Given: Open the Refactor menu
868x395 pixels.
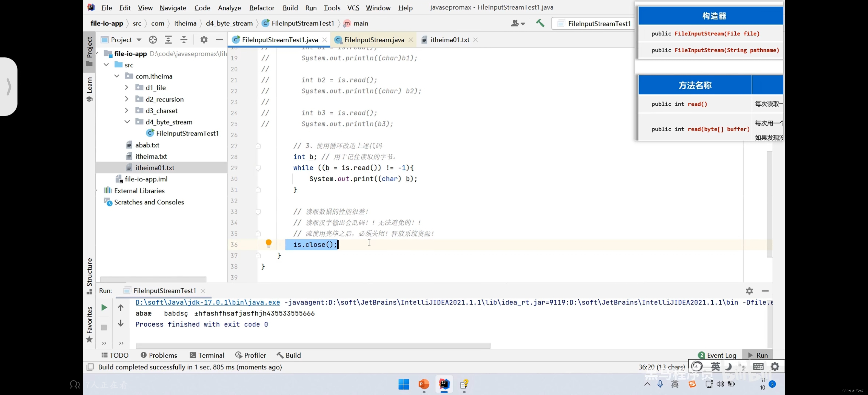Looking at the screenshot, I should point(262,8).
